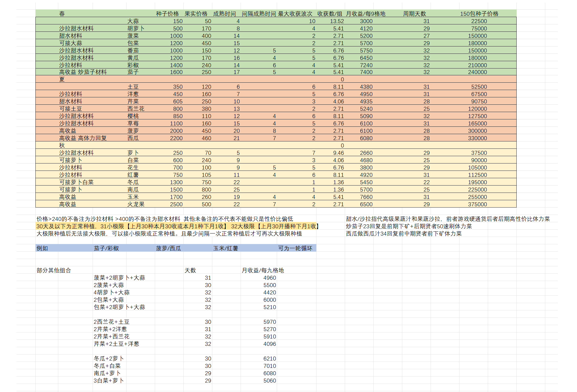
Task: Select the 冬瓜+白菜 combination cell
Action: tap(107, 366)
